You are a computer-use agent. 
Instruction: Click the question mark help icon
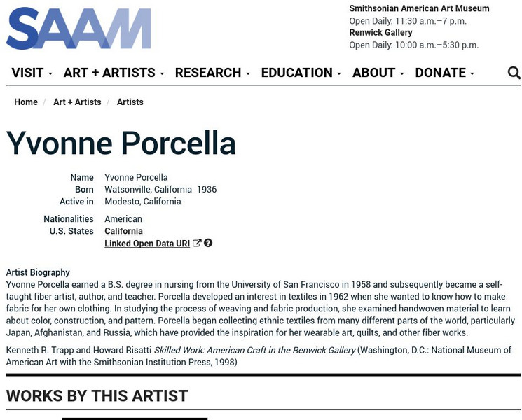208,244
